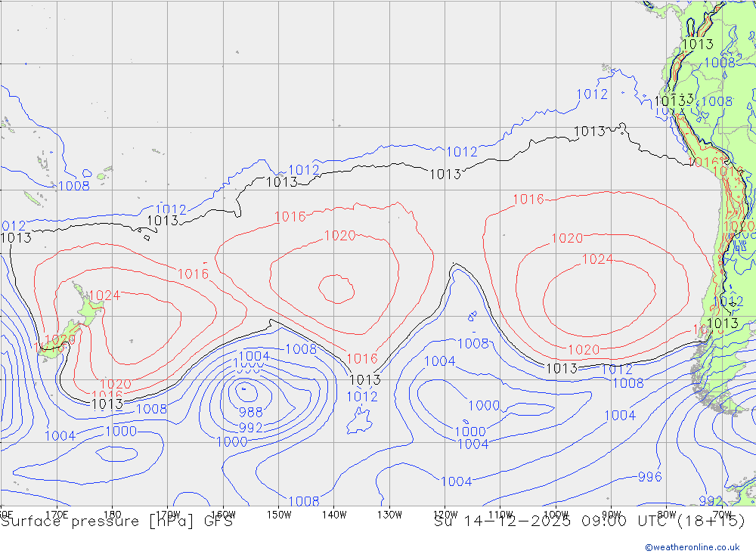Click the 1013 label over northern South America
This screenshot has height=554, width=756.
coord(698,45)
